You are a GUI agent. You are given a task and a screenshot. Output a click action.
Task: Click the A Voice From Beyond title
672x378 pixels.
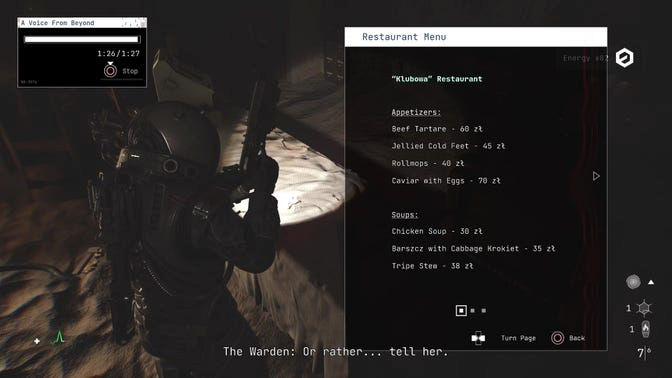pyautogui.click(x=57, y=23)
